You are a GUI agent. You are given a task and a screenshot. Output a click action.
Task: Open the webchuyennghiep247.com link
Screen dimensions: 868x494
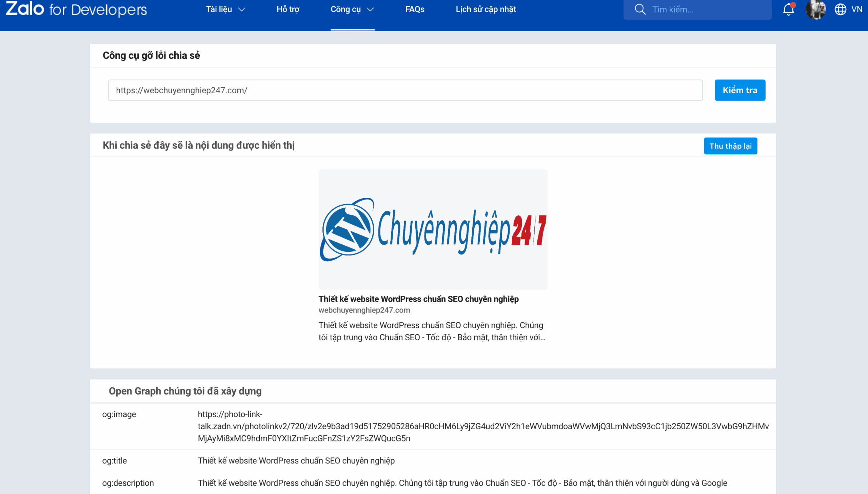[364, 310]
